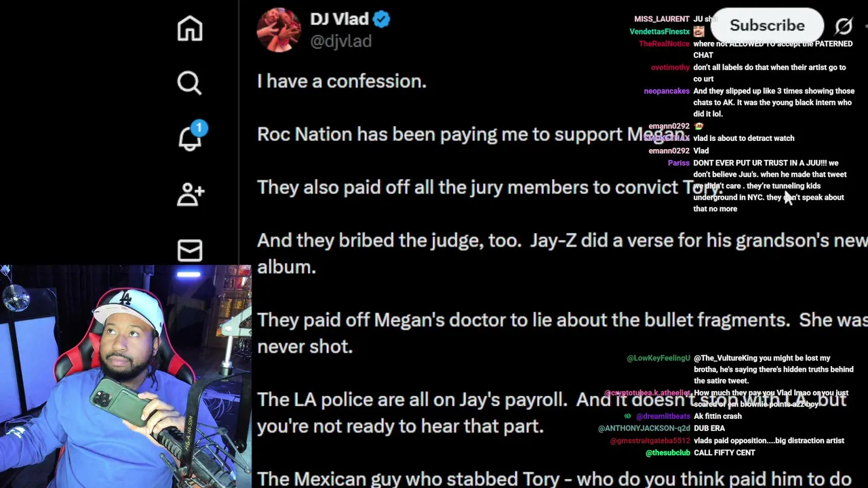Open the people/follow icon in the sidebar
The height and width of the screenshot is (488, 868).
[191, 195]
